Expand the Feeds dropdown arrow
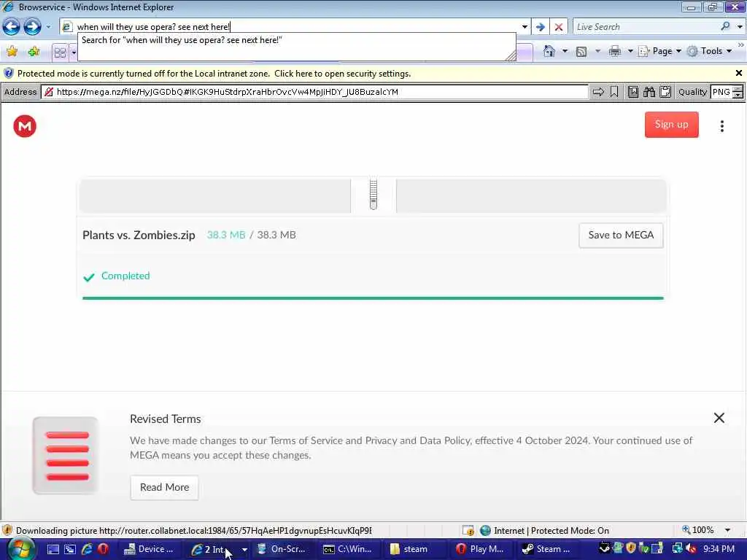Screen dimensions: 747x560 pyautogui.click(x=597, y=51)
